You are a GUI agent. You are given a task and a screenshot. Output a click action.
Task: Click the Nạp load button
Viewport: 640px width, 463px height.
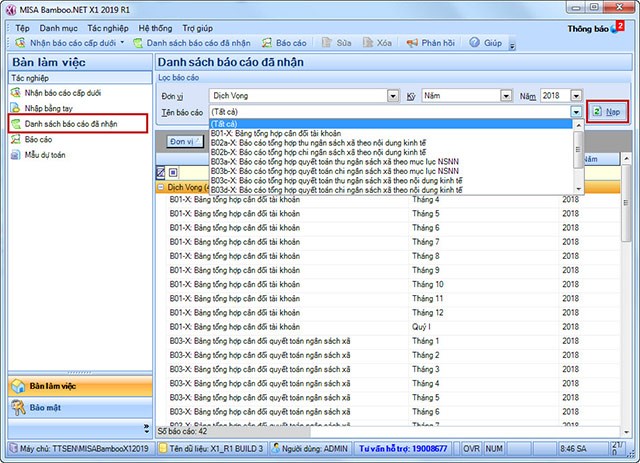608,112
